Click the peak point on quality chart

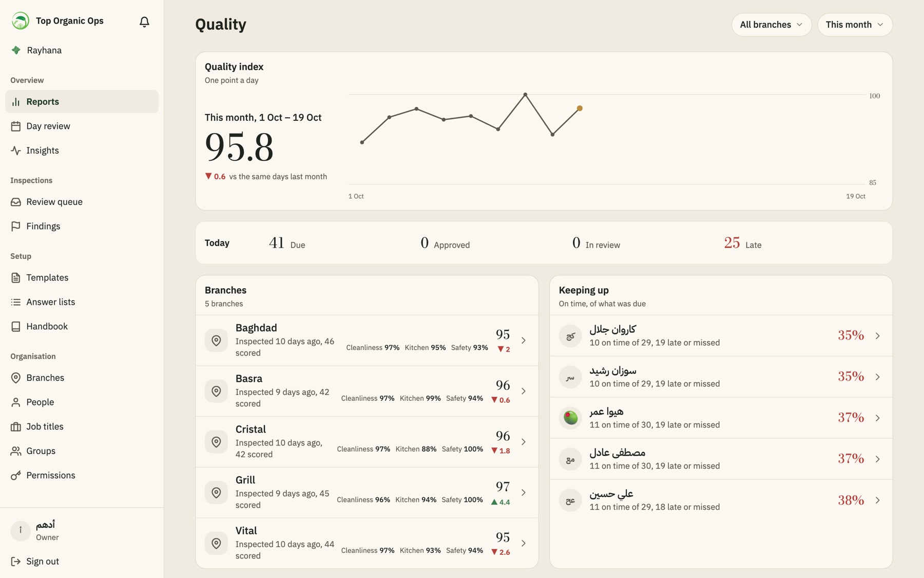525,95
